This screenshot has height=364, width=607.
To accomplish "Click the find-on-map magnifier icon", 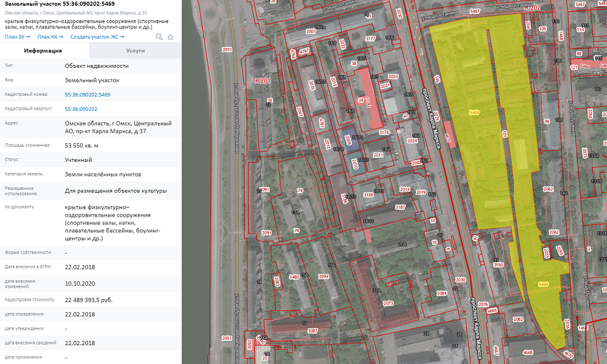I will (x=159, y=37).
